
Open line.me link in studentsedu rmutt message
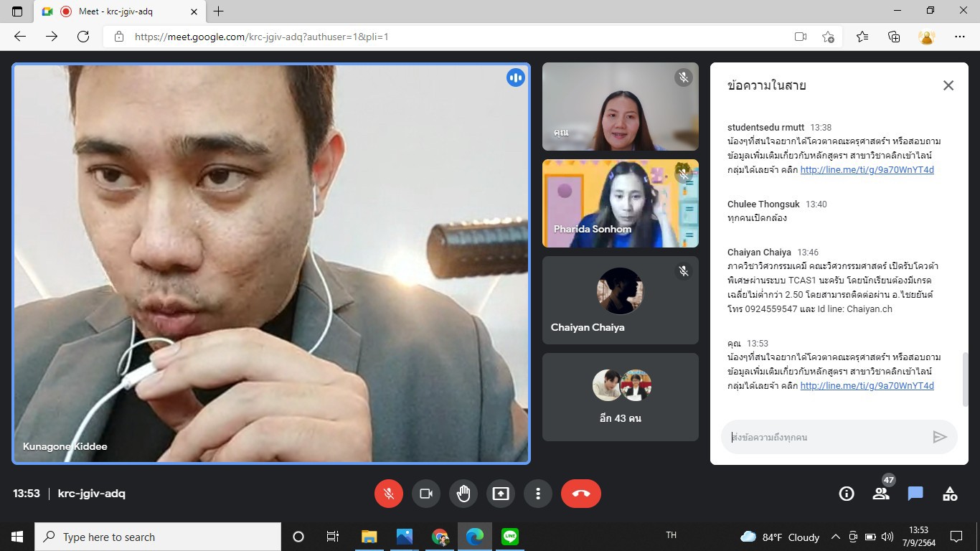click(867, 170)
